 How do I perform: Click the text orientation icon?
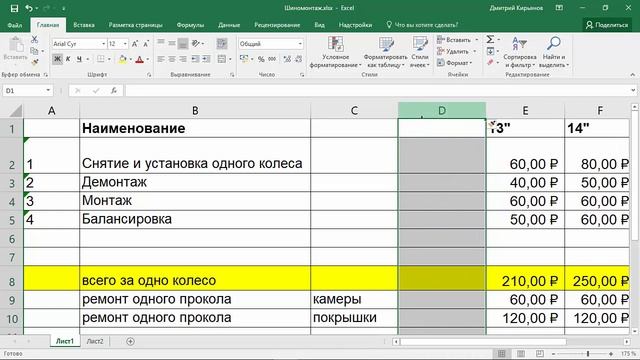tap(196, 43)
